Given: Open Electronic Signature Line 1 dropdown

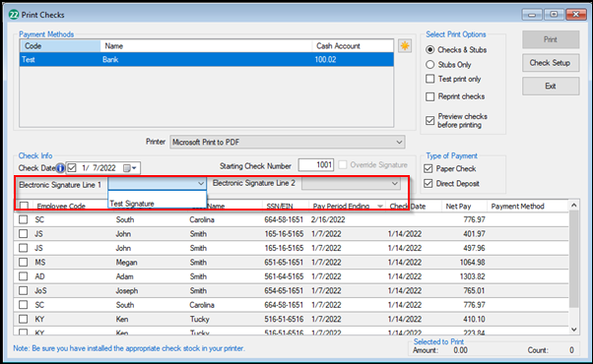Looking at the screenshot, I should tap(200, 184).
